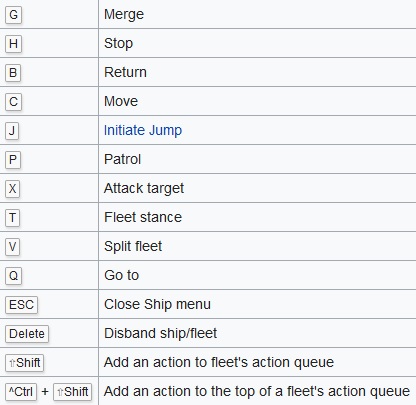Select the J key badge

(12, 131)
